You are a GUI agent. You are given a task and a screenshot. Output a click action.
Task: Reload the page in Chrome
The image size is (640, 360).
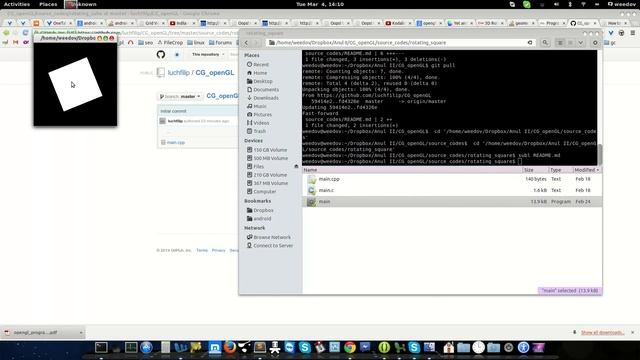pos(26,33)
